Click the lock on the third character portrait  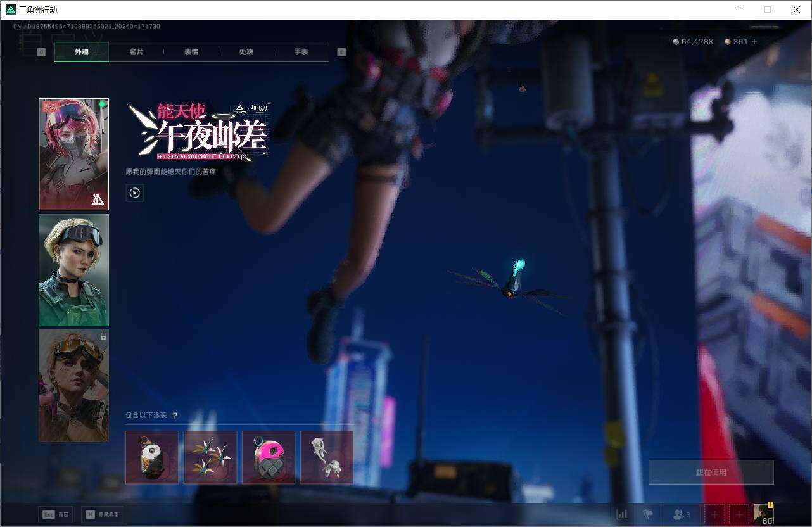coord(103,337)
